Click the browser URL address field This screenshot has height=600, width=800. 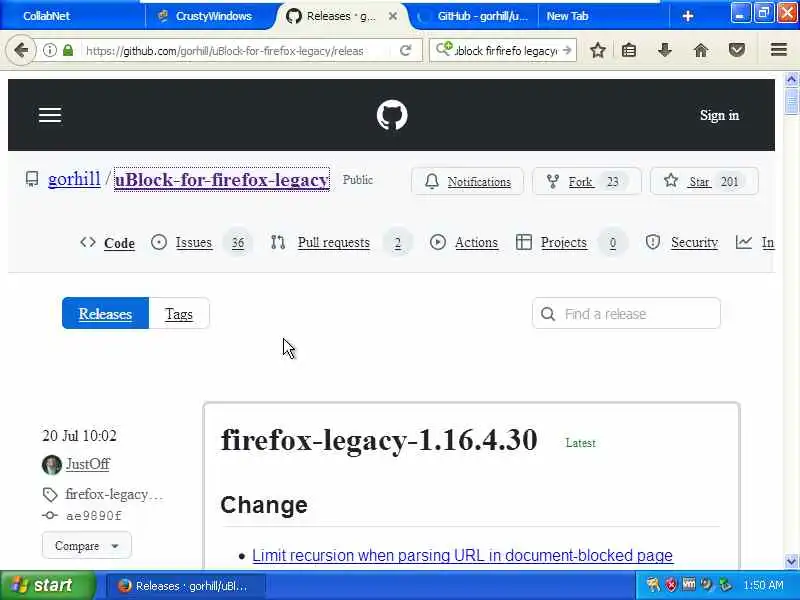[x=224, y=51]
